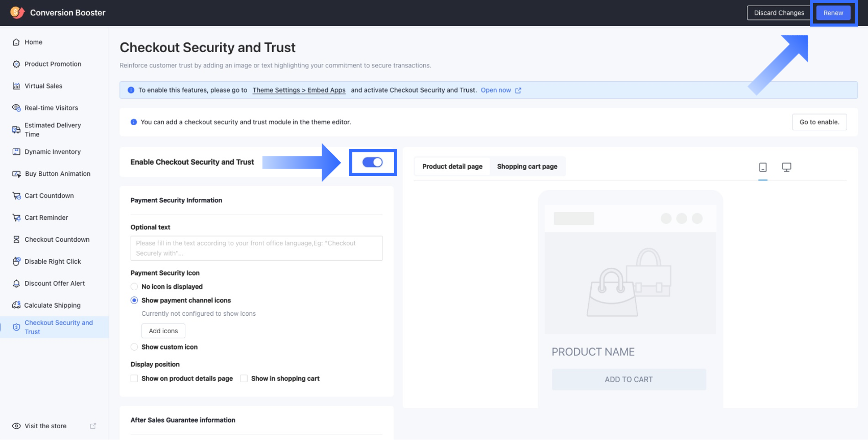Go to Cart Countdown section
This screenshot has height=440, width=868.
(49, 196)
